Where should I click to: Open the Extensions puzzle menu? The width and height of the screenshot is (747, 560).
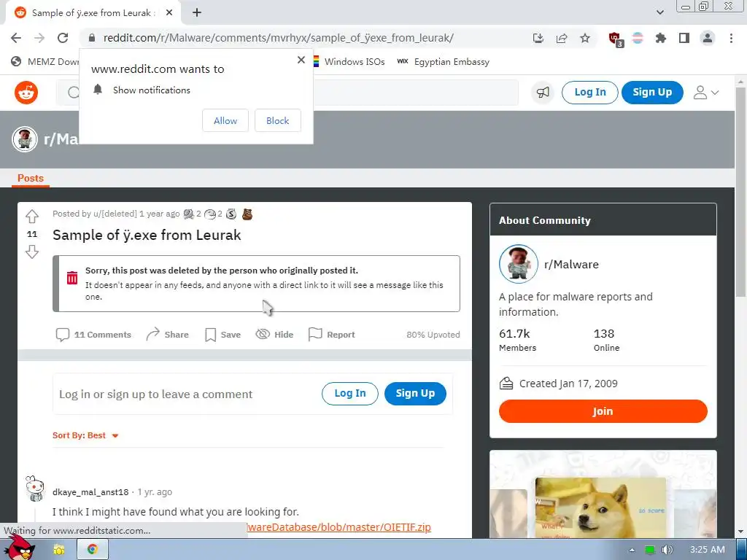661,38
